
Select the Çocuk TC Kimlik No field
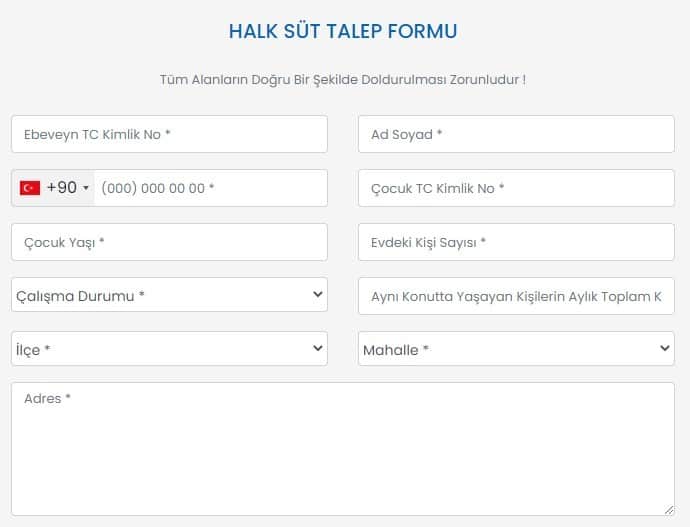pyautogui.click(x=516, y=188)
